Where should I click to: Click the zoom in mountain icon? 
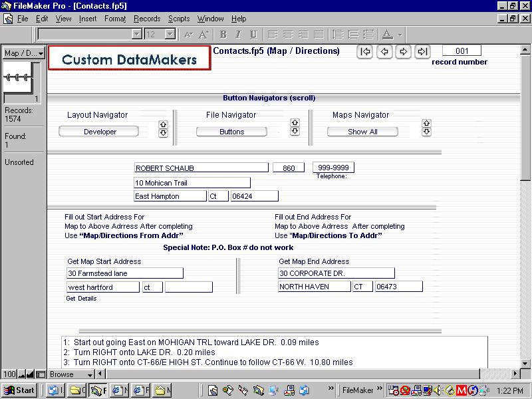[30, 374]
